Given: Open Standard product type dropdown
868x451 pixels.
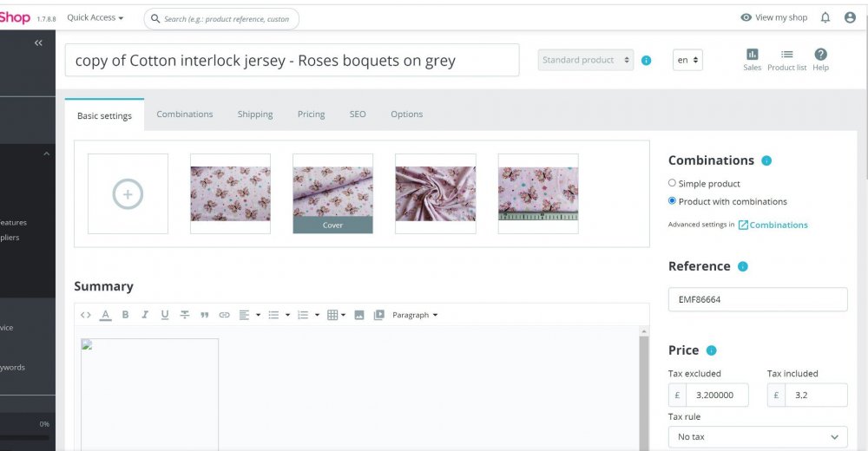Looking at the screenshot, I should point(586,60).
